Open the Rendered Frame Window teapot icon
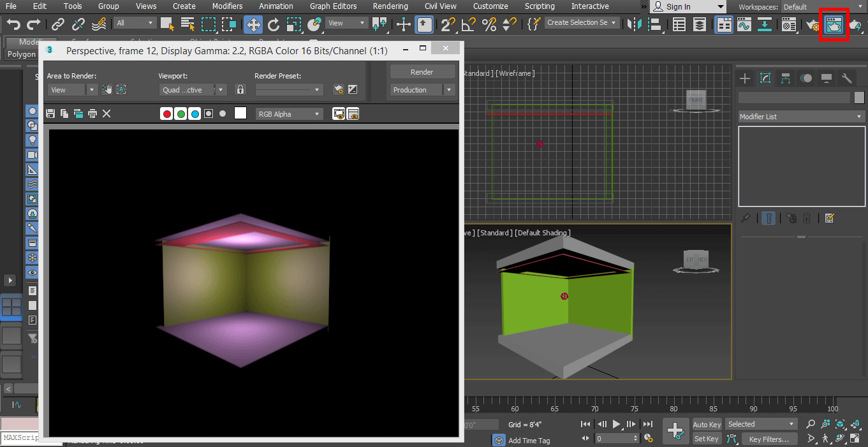This screenshot has height=447, width=868. (x=834, y=26)
